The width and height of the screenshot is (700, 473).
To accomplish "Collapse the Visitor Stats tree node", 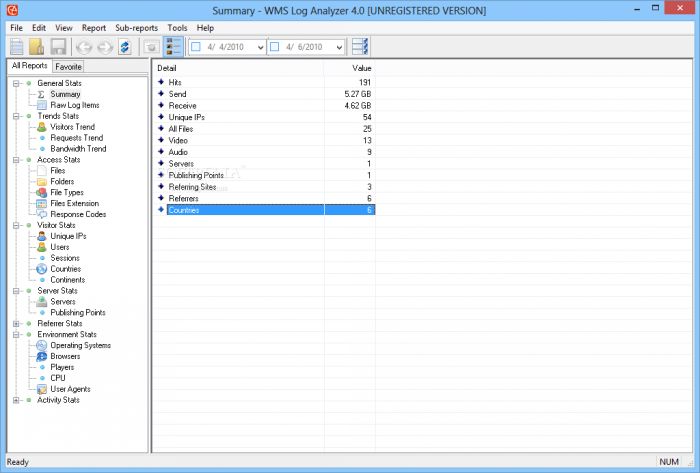I will [x=16, y=225].
